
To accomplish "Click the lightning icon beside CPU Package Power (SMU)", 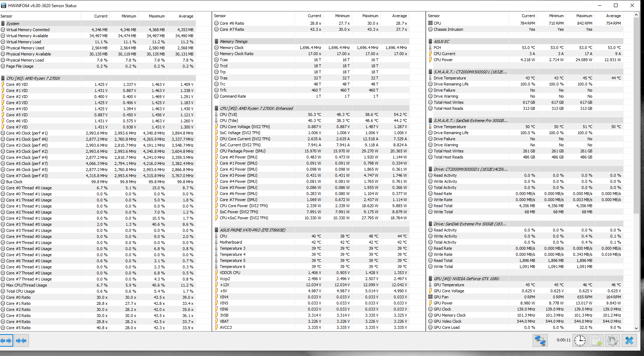I will (216, 151).
